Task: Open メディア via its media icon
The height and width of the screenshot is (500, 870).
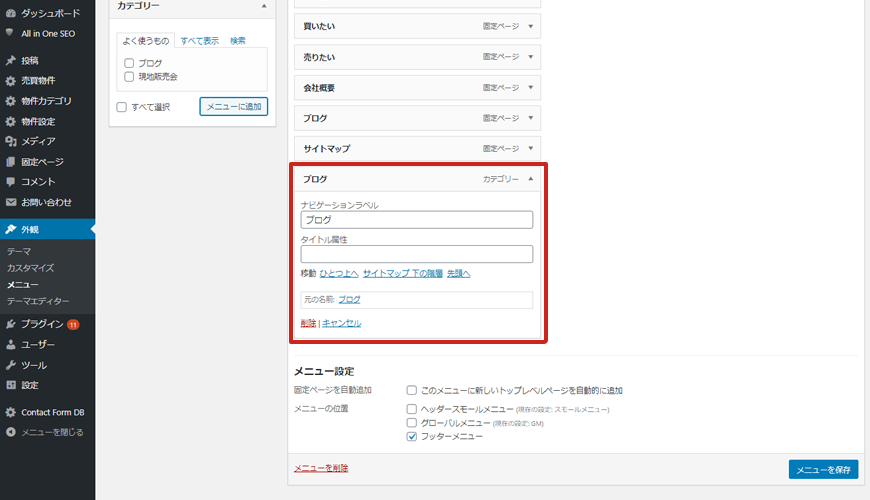Action: click(x=10, y=141)
